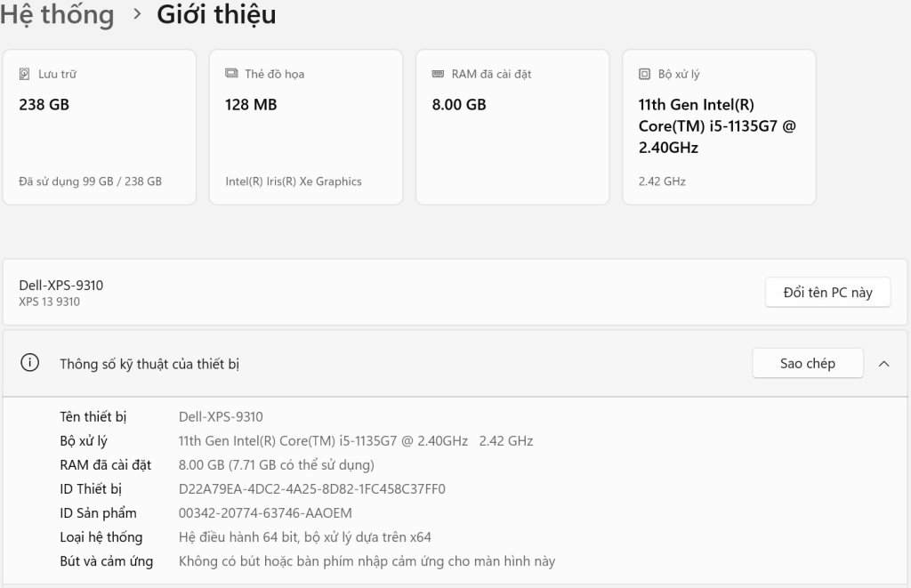Viewport: 911px width, 588px height.
Task: Click the storage disk icon beside Lưu trữ
Action: click(24, 74)
